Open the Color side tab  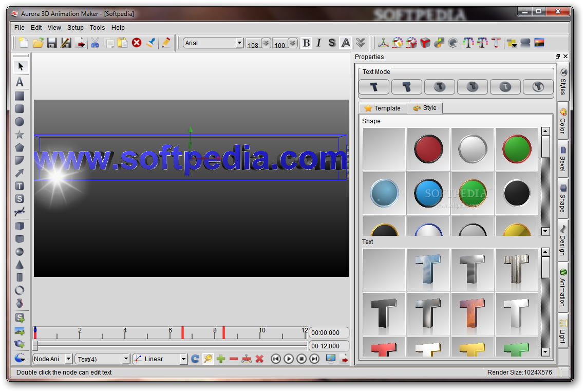pyautogui.click(x=563, y=121)
